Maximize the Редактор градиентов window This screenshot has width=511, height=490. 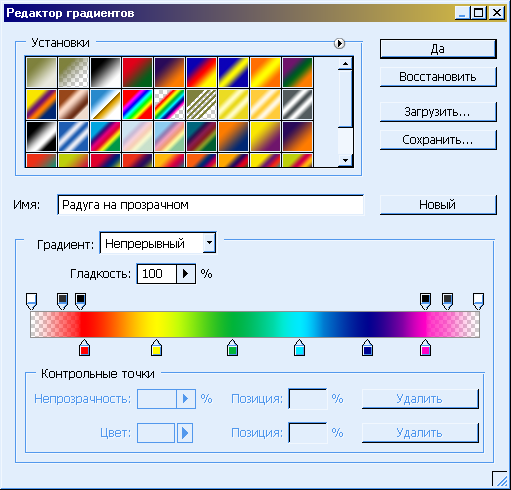click(x=479, y=13)
